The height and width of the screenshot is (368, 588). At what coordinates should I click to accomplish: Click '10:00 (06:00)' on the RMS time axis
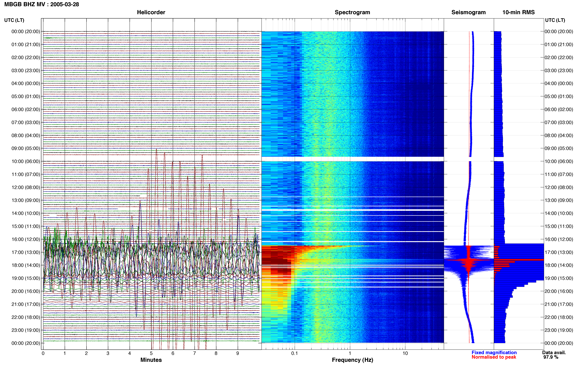559,161
